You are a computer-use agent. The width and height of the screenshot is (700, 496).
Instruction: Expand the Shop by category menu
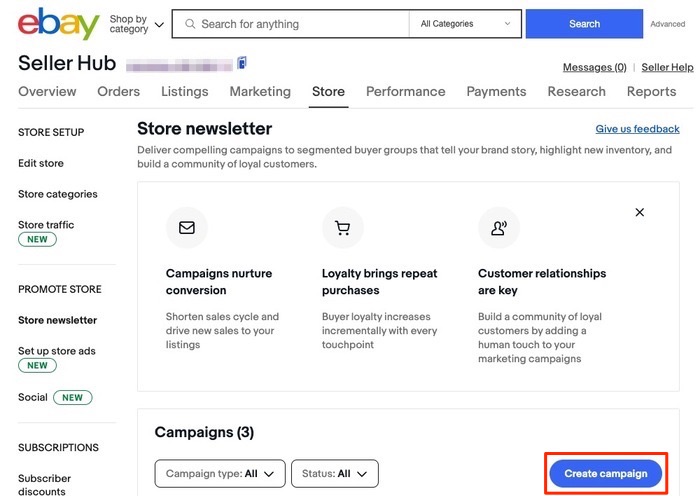pos(136,24)
